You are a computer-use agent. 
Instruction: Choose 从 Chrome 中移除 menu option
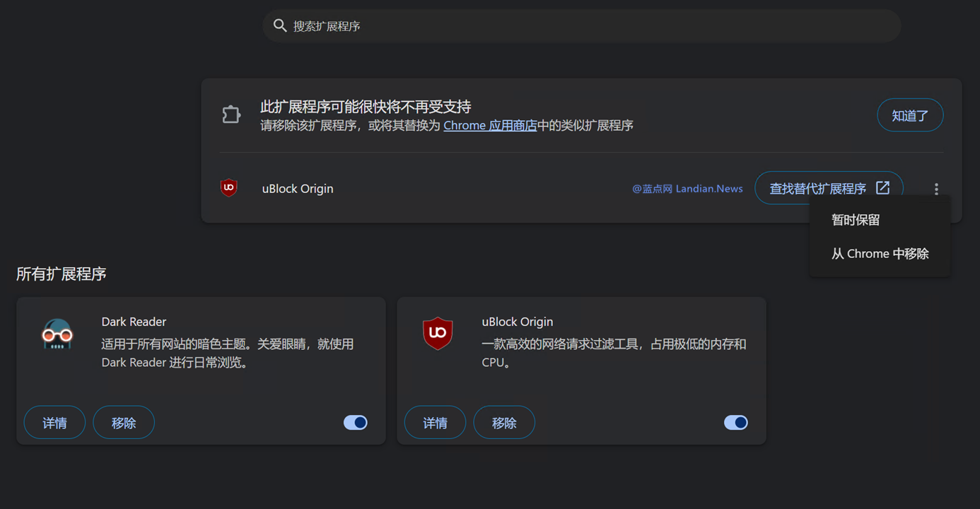pos(880,254)
